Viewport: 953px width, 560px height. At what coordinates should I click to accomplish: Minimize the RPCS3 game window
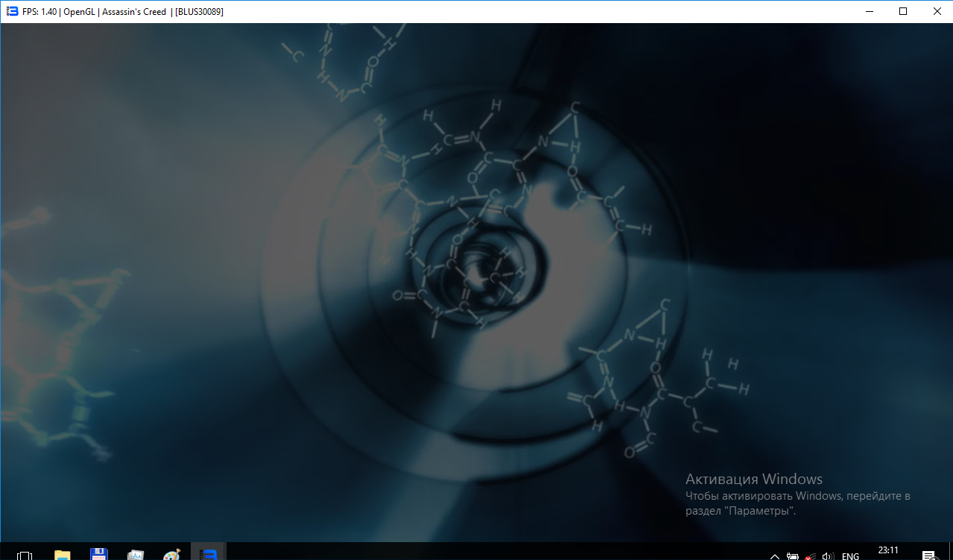pyautogui.click(x=868, y=11)
